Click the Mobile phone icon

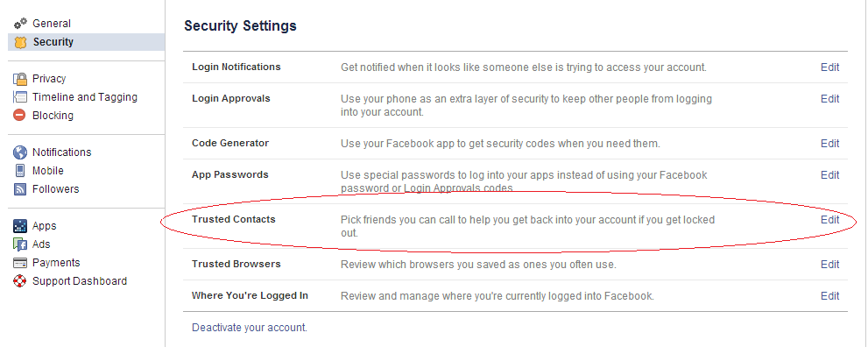(x=20, y=171)
